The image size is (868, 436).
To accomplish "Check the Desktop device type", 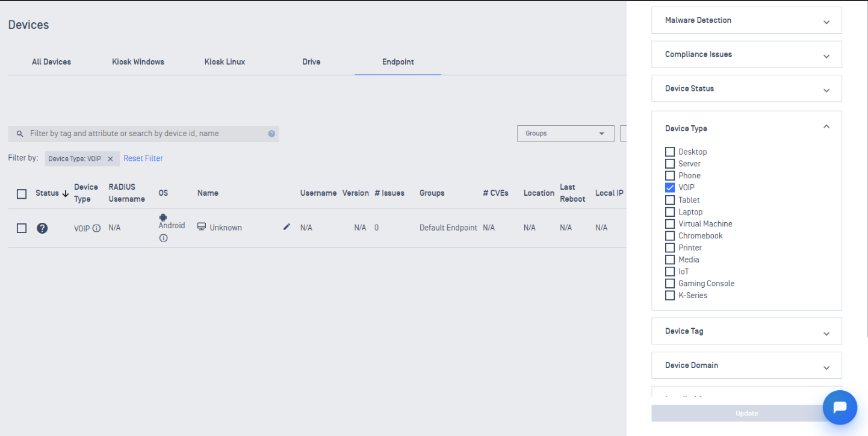I will tap(670, 152).
